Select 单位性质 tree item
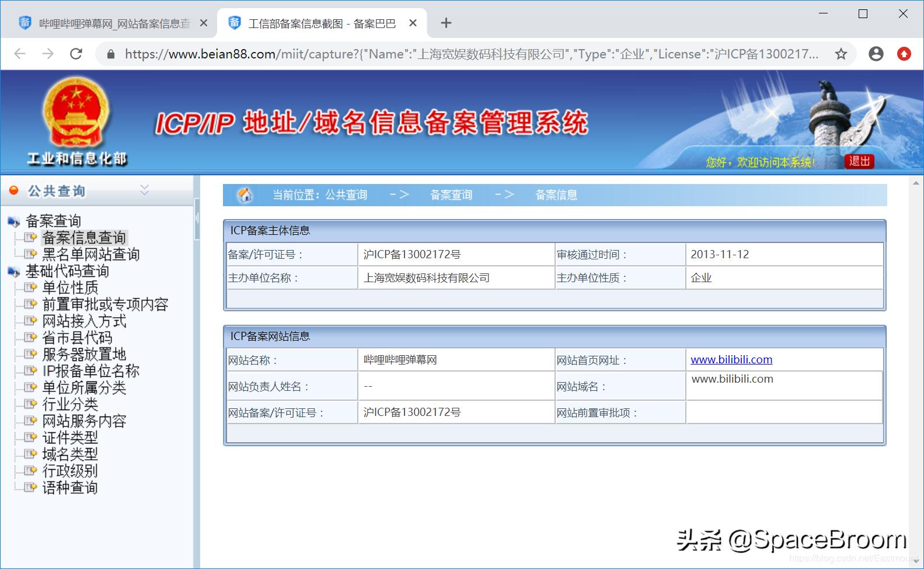This screenshot has width=924, height=569. click(x=70, y=287)
